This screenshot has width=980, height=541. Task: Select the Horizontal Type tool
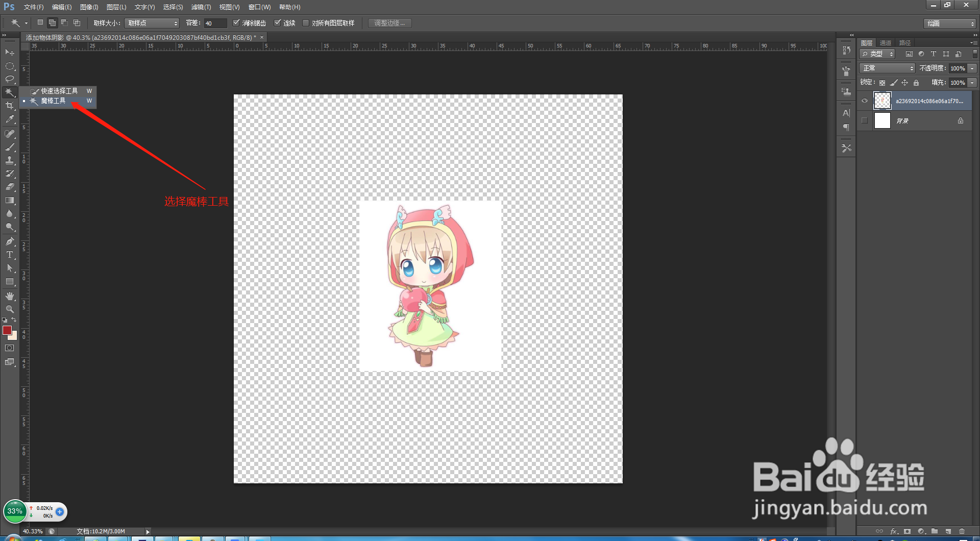(x=10, y=255)
